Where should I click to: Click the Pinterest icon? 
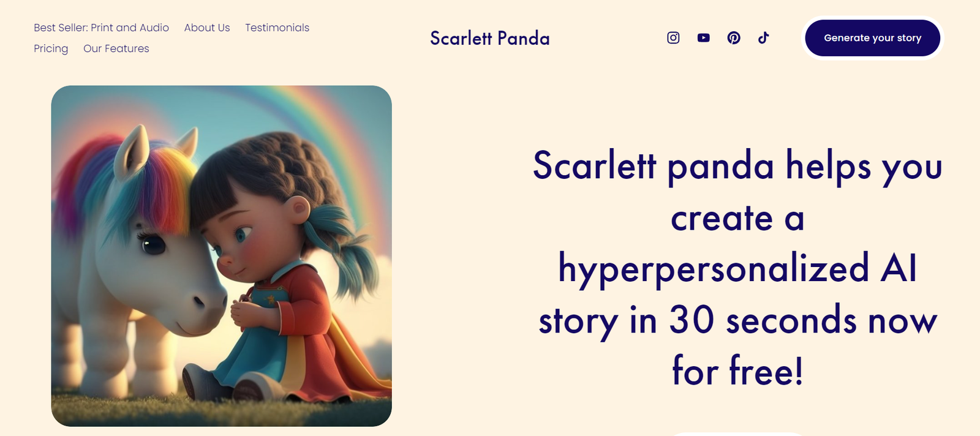(734, 38)
